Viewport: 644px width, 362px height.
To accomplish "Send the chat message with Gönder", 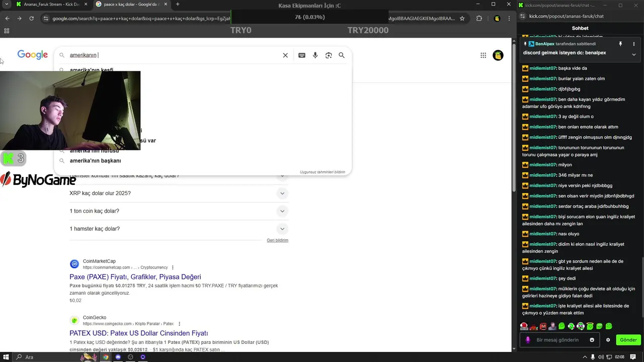I will 628,340.
